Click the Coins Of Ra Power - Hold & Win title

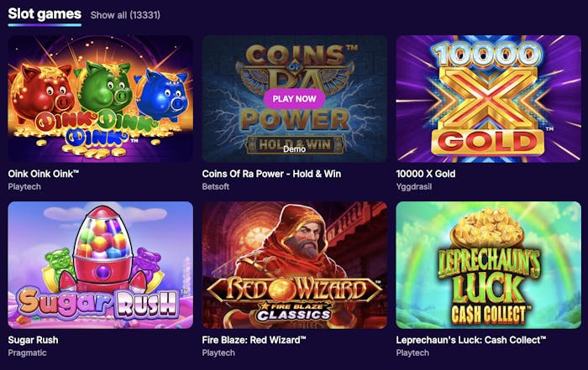tap(271, 174)
